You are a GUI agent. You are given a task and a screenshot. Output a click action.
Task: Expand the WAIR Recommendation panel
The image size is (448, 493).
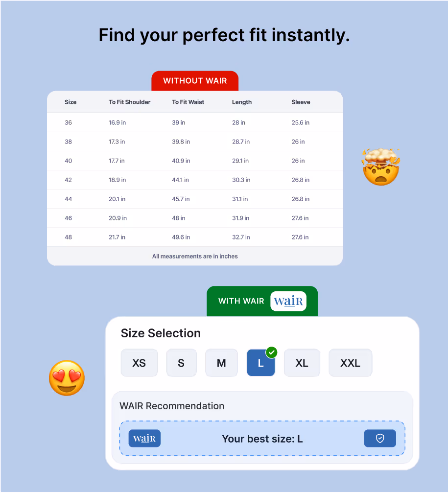[172, 406]
